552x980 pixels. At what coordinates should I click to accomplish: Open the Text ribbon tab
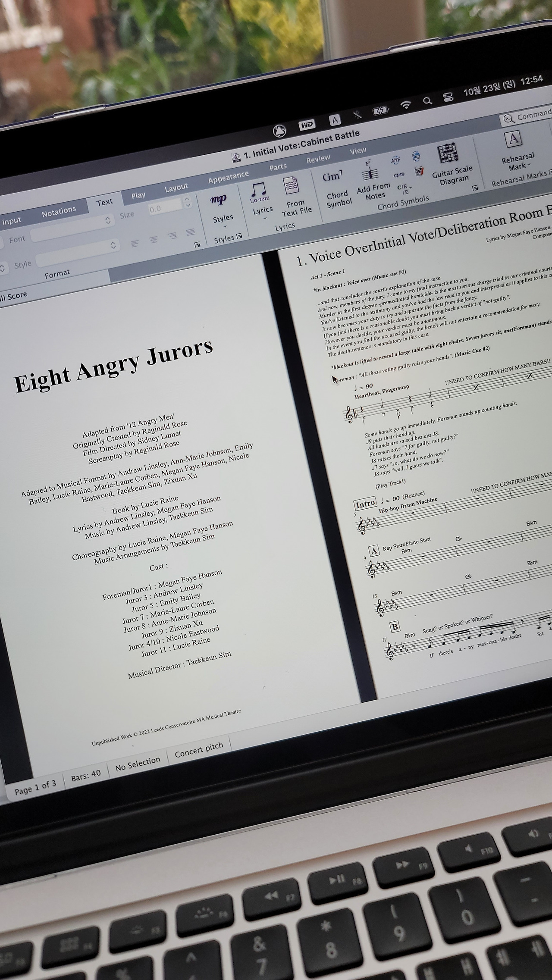[x=104, y=202]
